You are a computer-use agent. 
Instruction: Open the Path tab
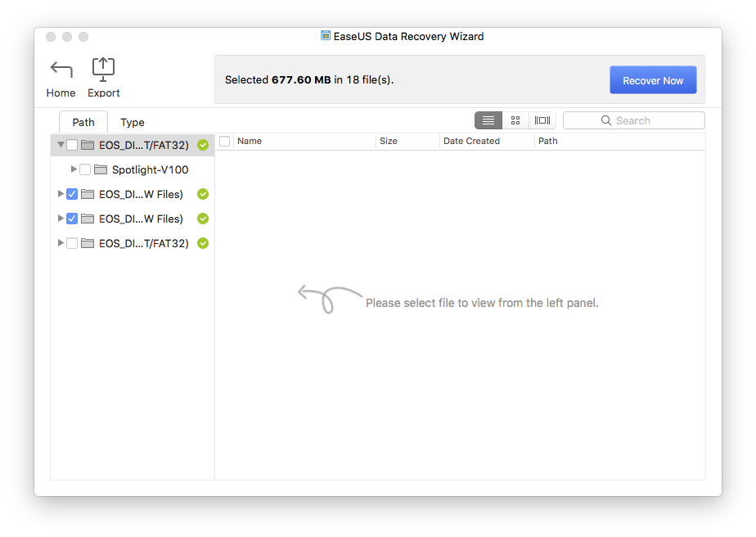point(83,122)
